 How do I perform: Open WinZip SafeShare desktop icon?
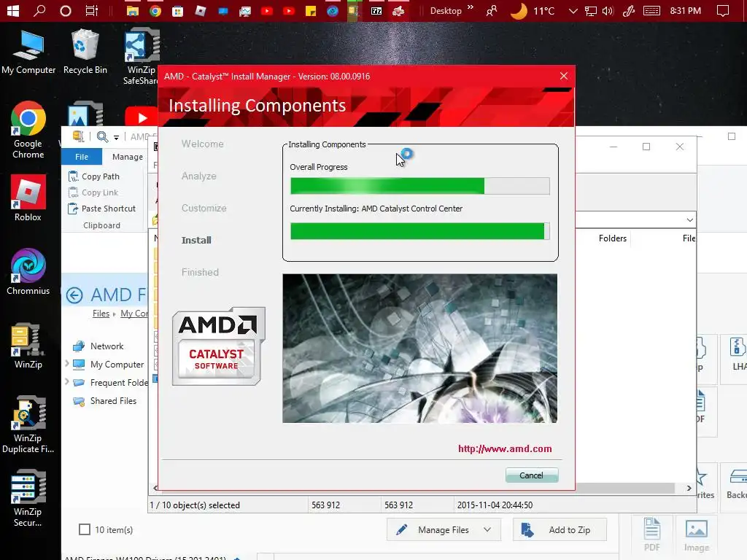pyautogui.click(x=141, y=57)
